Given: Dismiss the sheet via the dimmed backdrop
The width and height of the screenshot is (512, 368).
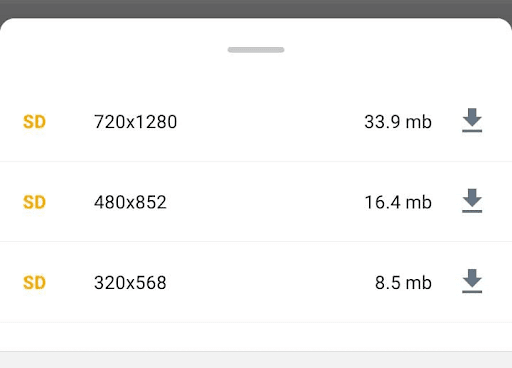Looking at the screenshot, I should pos(256,8).
